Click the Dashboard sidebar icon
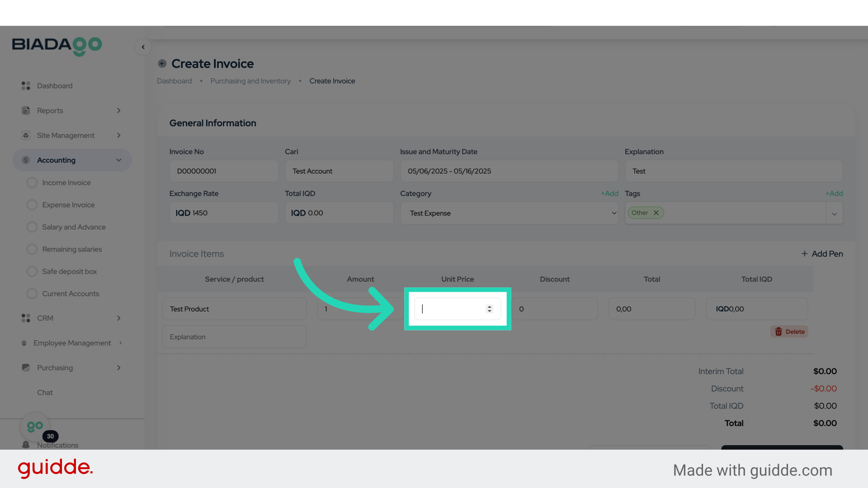 26,86
